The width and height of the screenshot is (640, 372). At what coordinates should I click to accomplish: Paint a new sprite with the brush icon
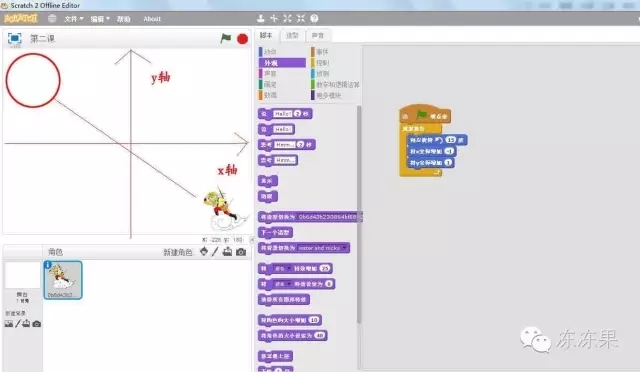(215, 252)
